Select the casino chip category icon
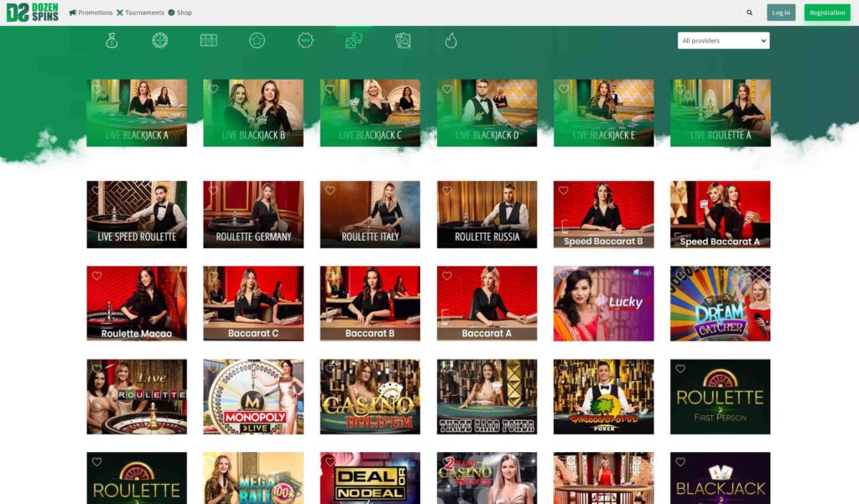 pos(160,40)
